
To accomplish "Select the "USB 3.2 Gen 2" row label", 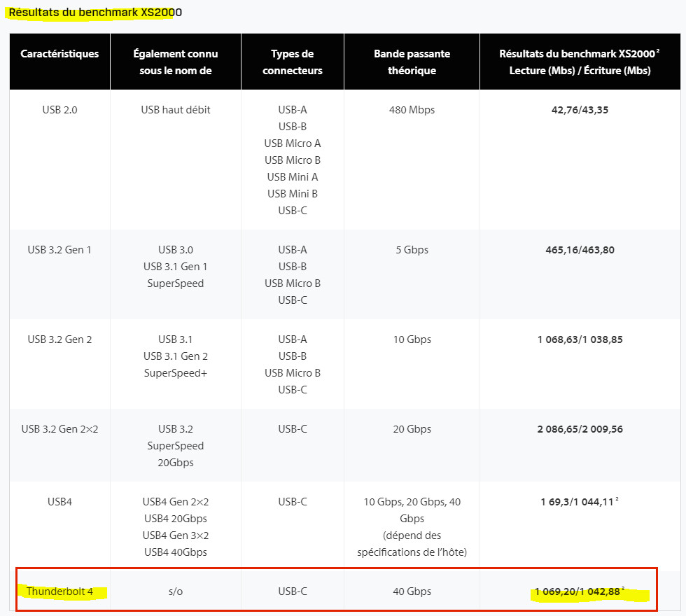I will pyautogui.click(x=59, y=339).
